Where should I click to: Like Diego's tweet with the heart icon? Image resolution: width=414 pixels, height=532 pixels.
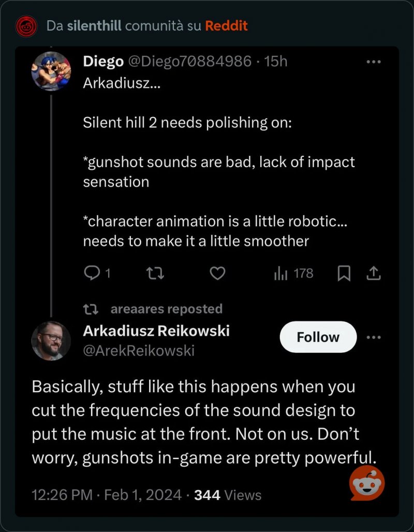217,273
